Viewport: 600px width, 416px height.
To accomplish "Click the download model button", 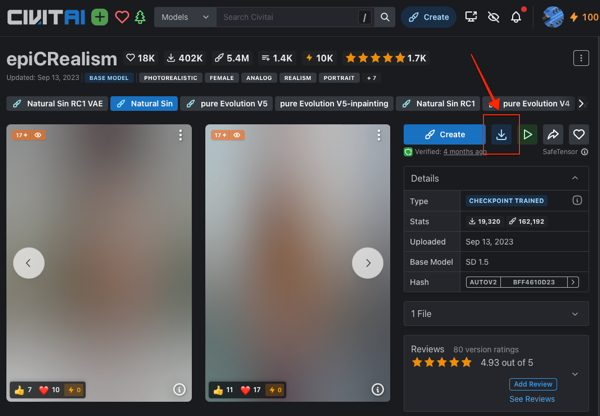I will coord(501,135).
